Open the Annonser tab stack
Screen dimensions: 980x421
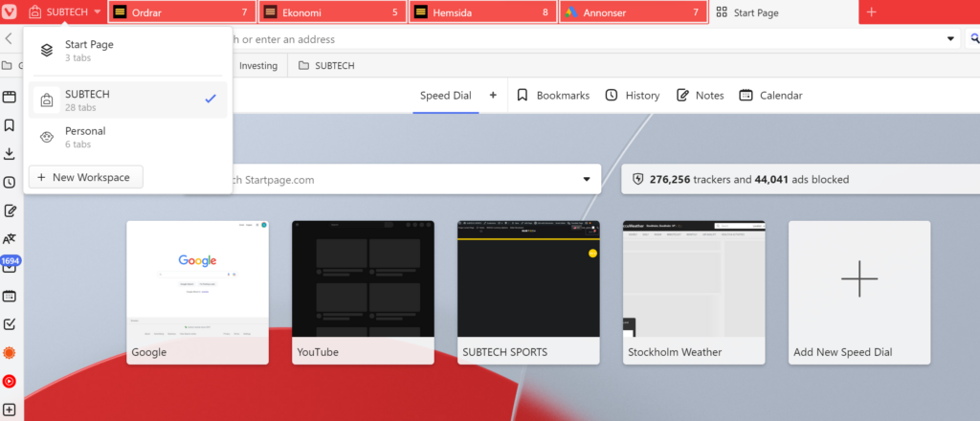(x=634, y=11)
